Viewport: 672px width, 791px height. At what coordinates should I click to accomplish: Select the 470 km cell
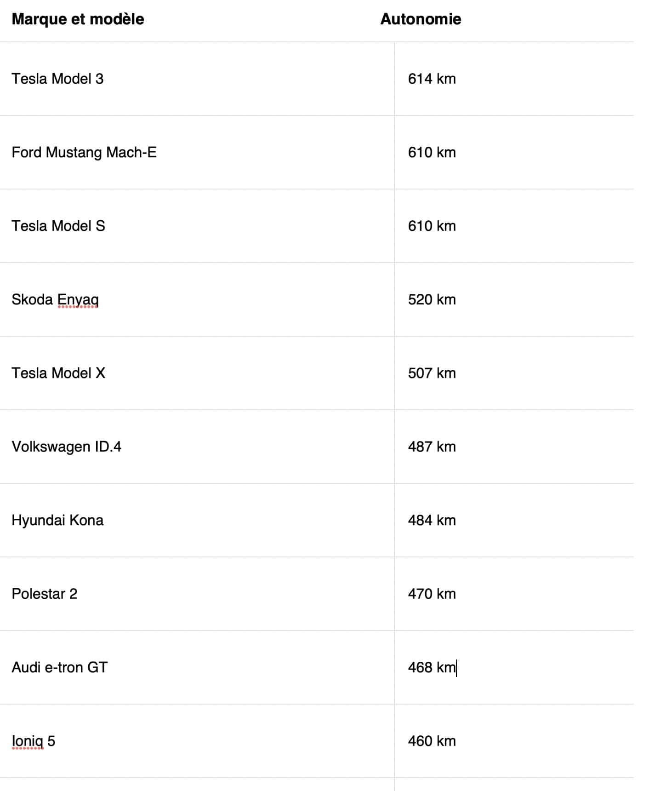[x=514, y=594]
